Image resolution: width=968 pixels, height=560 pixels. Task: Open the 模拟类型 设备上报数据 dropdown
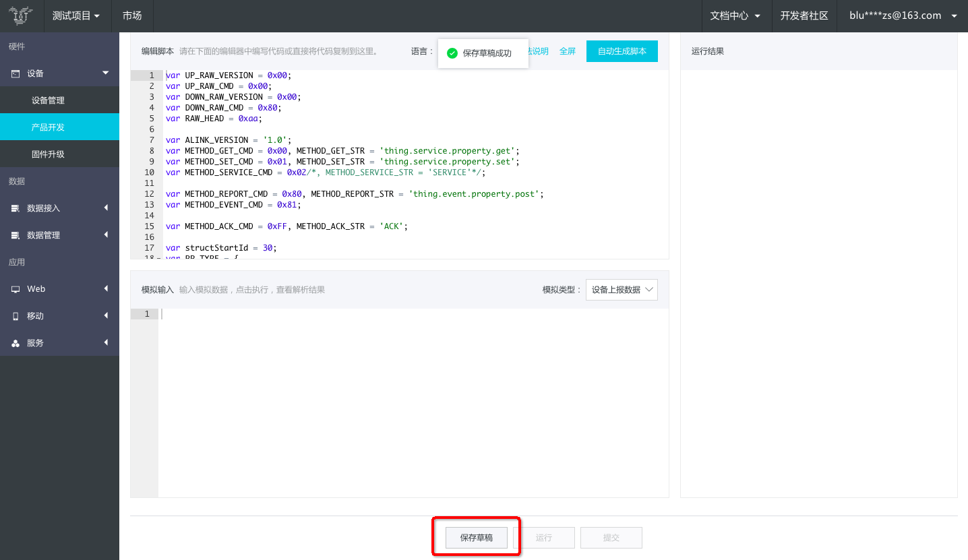622,290
